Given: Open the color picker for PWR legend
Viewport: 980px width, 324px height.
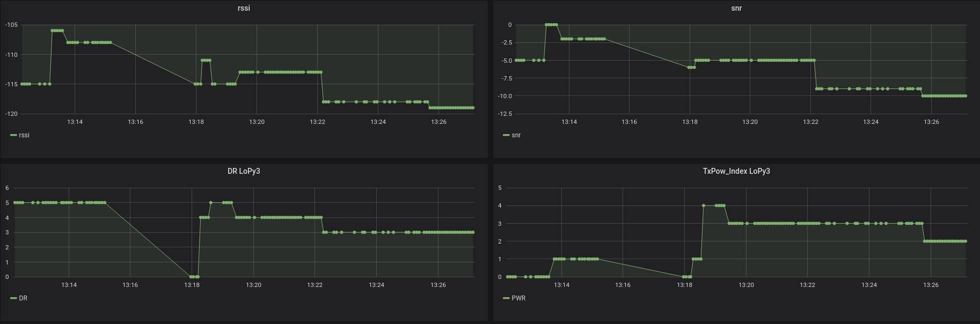Looking at the screenshot, I should (506, 298).
